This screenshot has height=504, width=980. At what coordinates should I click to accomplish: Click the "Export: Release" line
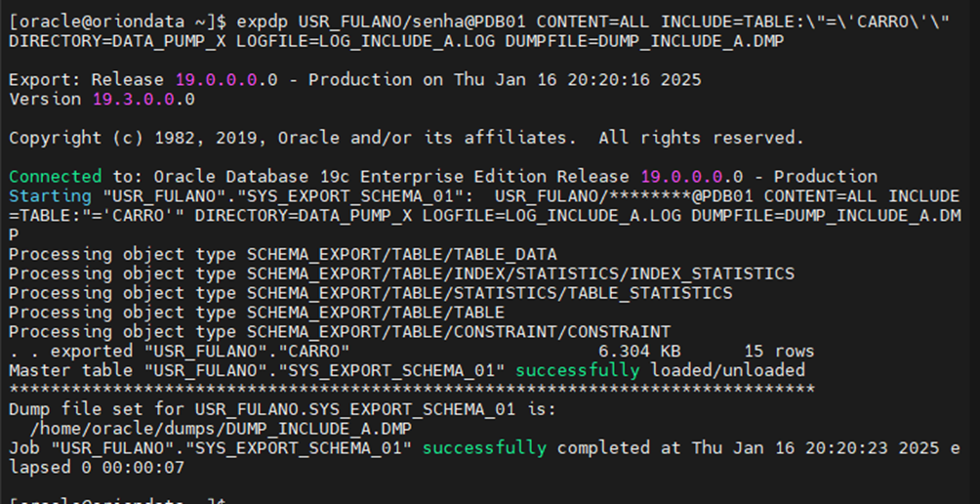tap(88, 80)
